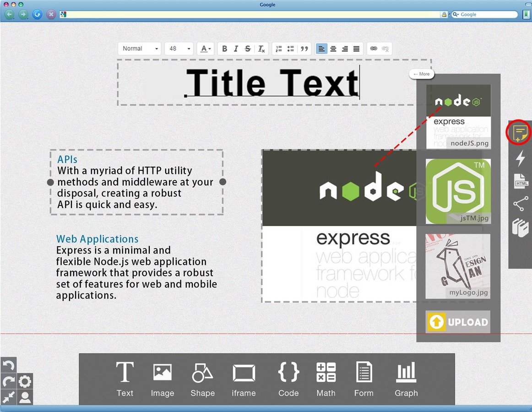Select the Graph tool
Image resolution: width=532 pixels, height=412 pixels.
[406, 379]
